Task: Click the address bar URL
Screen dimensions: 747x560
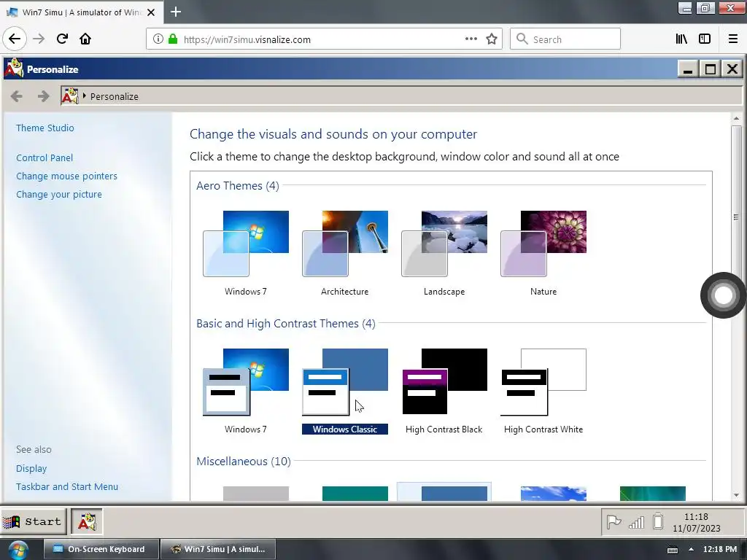Action: point(247,39)
